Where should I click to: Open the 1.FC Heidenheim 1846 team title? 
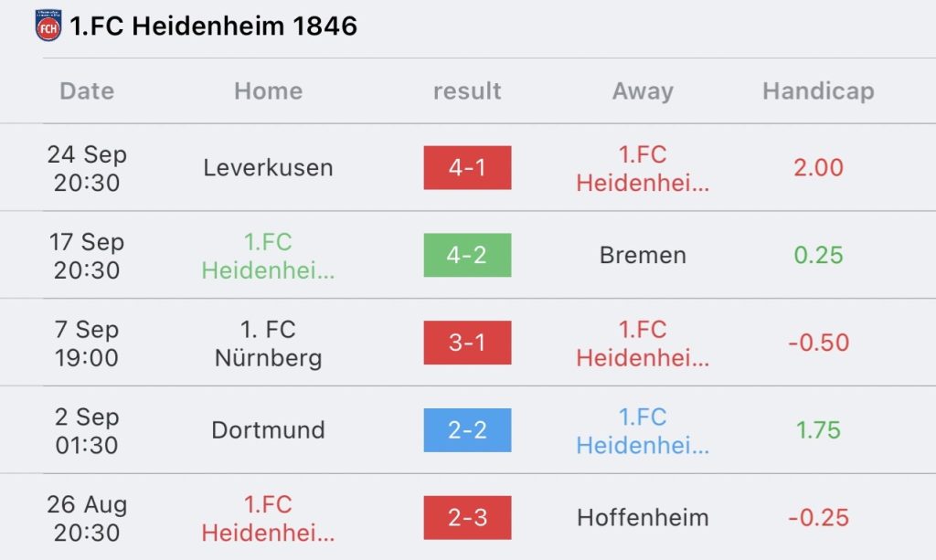[x=213, y=26]
